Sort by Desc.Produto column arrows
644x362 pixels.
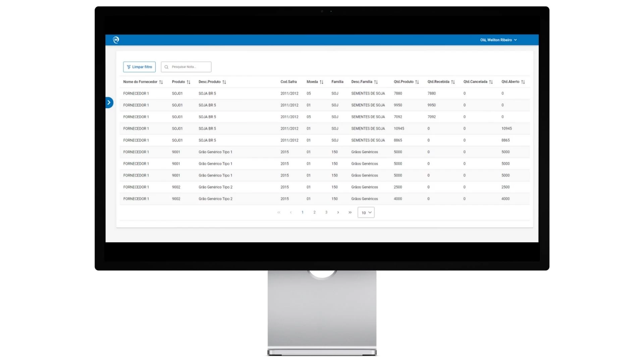(x=224, y=82)
